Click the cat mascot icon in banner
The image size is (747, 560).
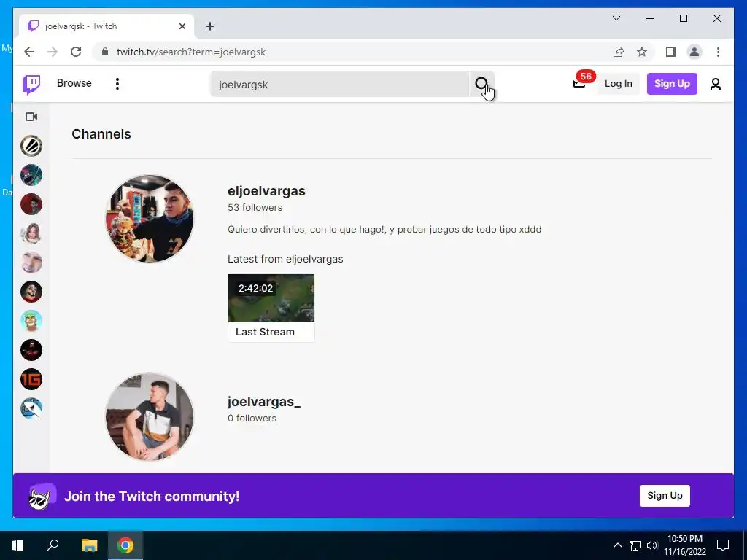(x=42, y=497)
